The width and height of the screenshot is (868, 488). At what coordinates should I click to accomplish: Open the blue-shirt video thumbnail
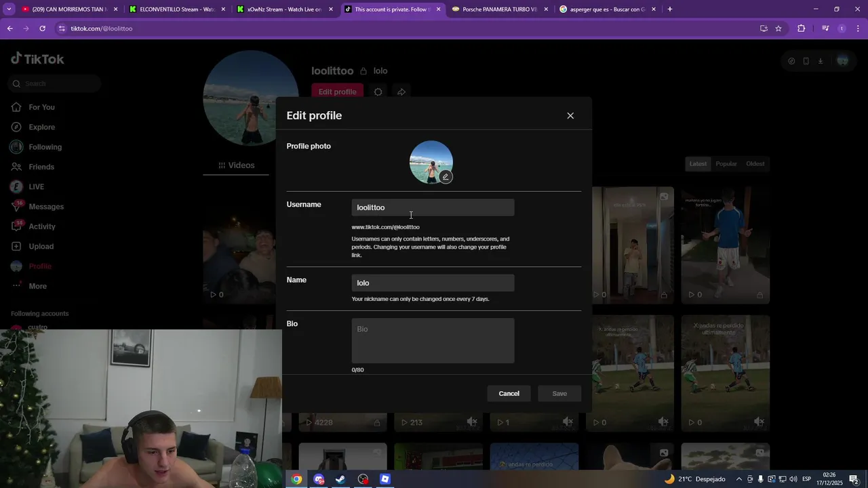[x=725, y=245]
